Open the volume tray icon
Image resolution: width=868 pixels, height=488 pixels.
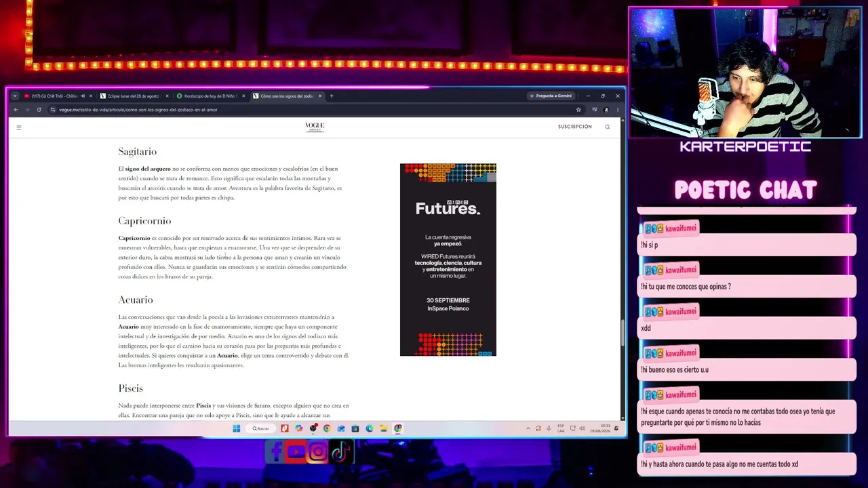tap(581, 428)
